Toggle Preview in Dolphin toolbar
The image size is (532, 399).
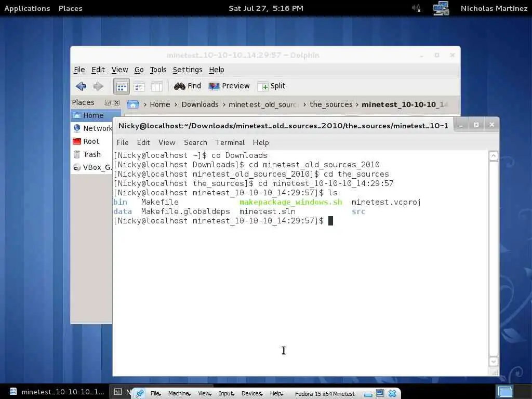(x=229, y=86)
